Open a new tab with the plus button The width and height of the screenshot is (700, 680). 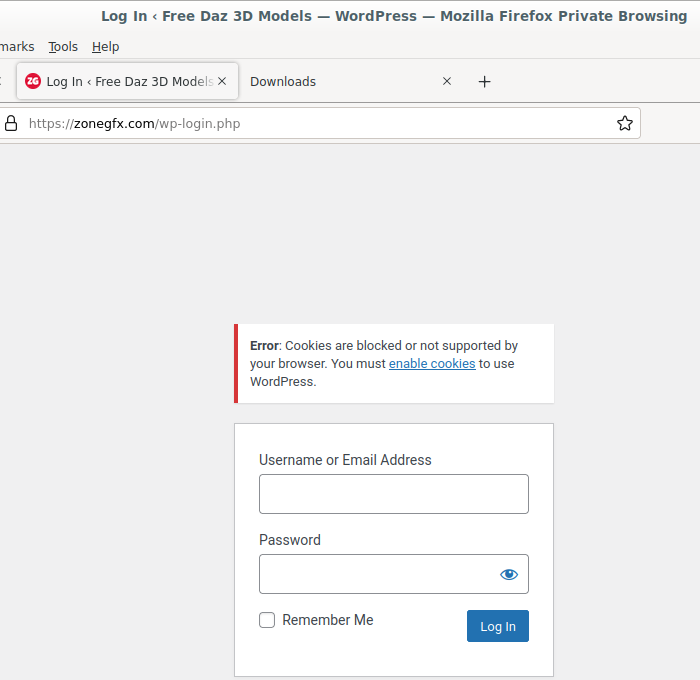[x=484, y=82]
